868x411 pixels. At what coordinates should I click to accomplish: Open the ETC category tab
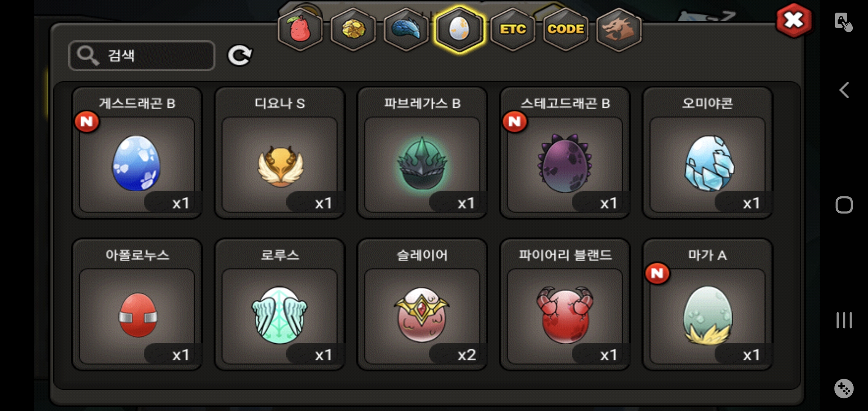[513, 30]
